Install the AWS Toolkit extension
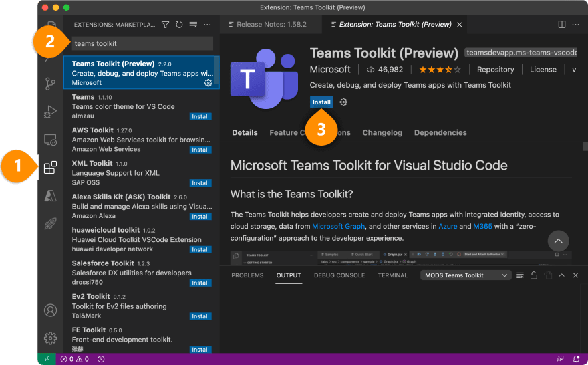588x365 pixels. click(x=200, y=150)
